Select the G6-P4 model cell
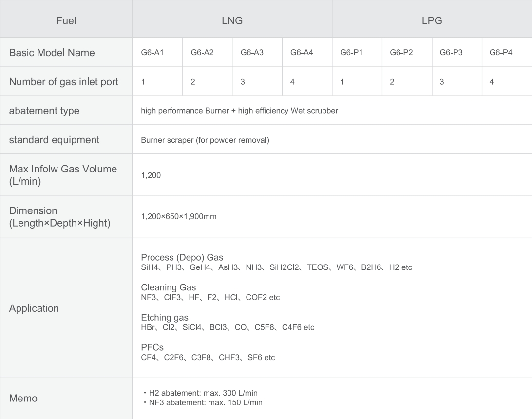 (507, 52)
